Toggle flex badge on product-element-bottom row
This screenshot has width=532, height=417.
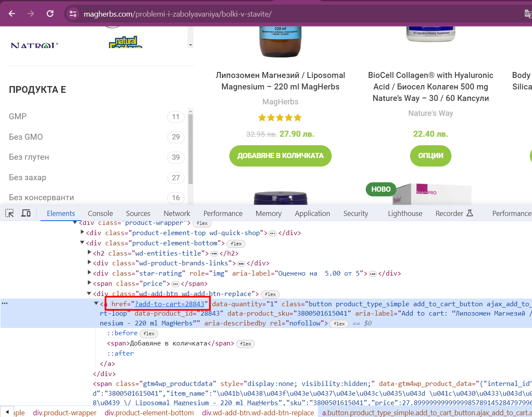tap(236, 244)
